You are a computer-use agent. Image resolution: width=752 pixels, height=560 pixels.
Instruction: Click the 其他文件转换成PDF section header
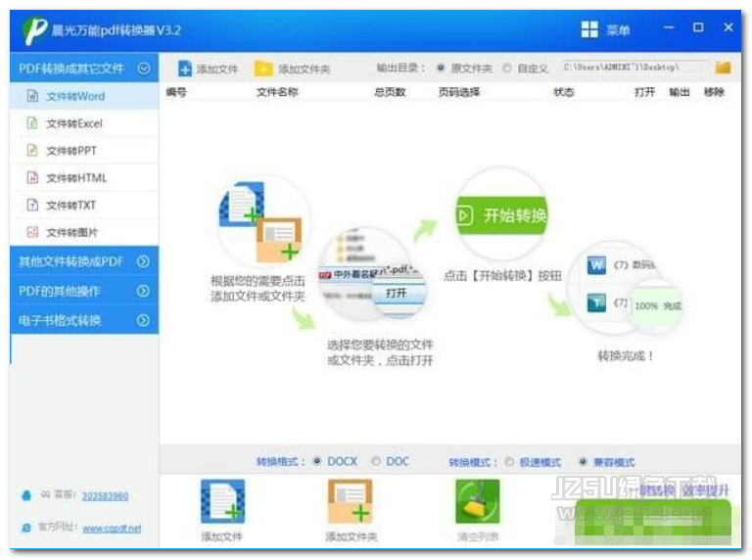coord(84,261)
